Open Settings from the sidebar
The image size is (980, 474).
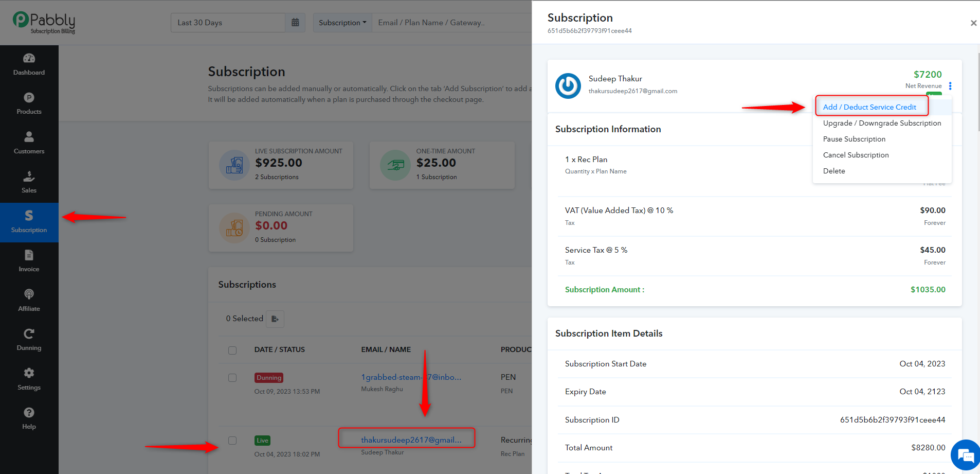[29, 379]
